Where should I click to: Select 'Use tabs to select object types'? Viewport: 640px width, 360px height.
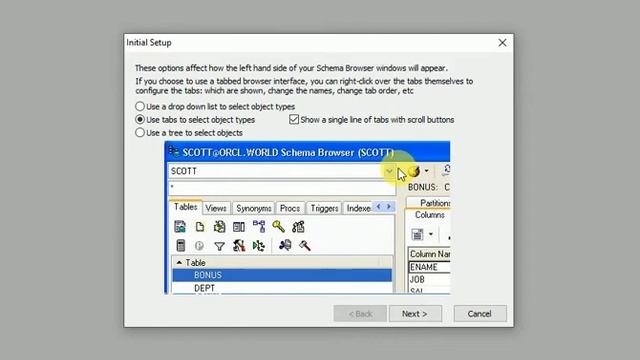tap(140, 120)
